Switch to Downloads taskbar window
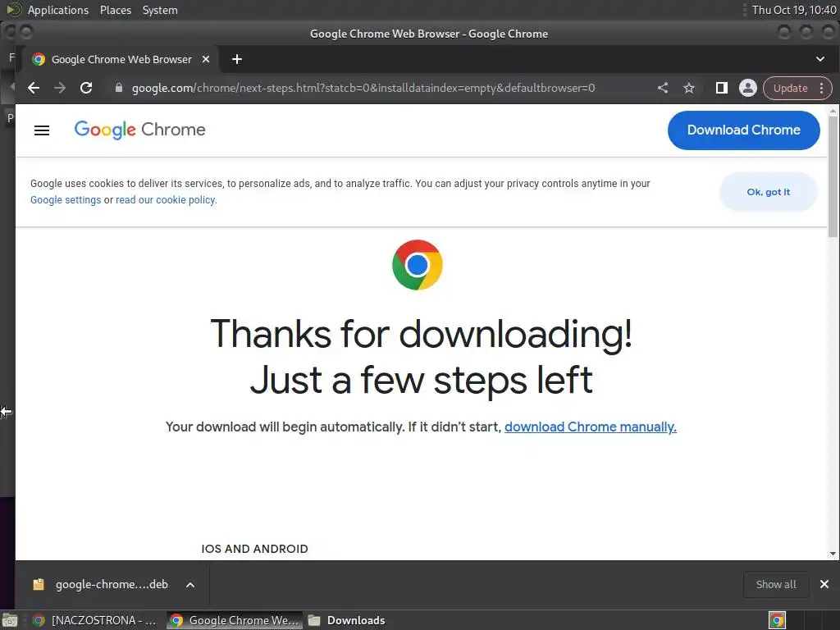 pos(347,620)
